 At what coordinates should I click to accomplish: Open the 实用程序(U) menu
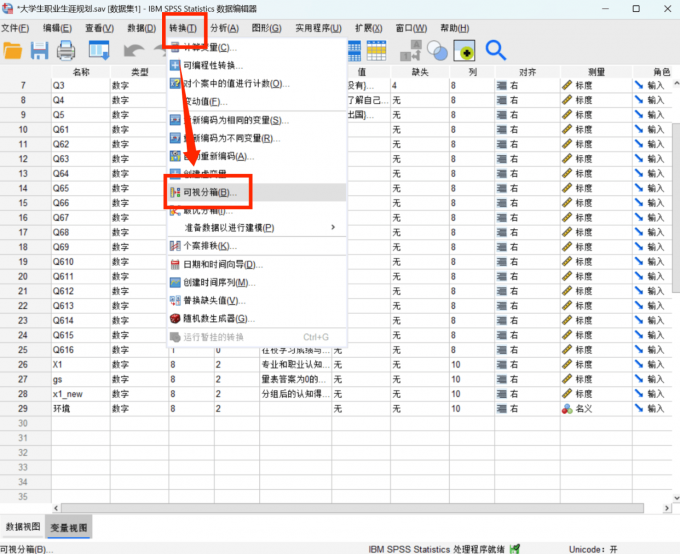pos(318,29)
